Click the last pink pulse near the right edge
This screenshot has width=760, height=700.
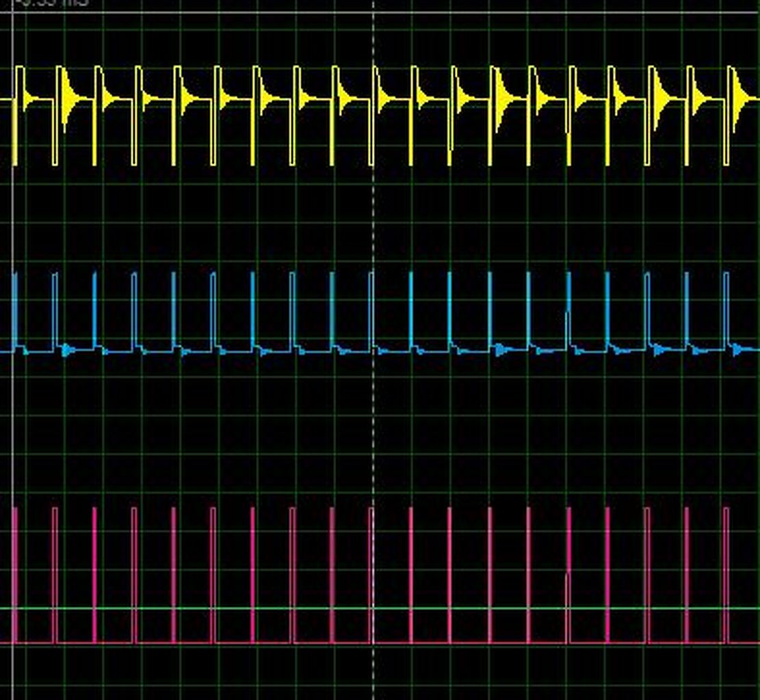tap(726, 576)
